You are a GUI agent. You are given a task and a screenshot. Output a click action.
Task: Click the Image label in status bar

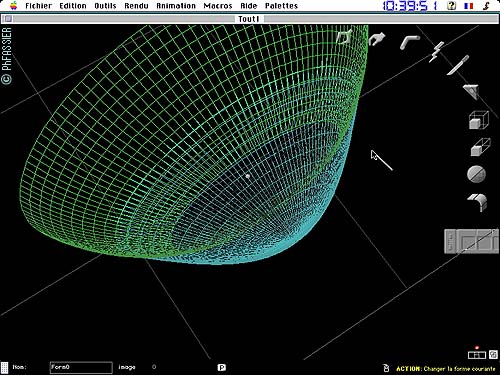[127, 367]
